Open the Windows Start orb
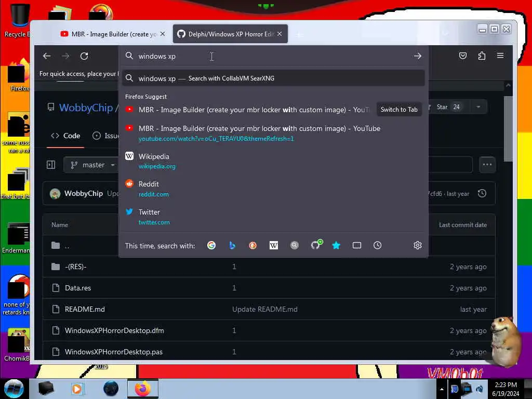The height and width of the screenshot is (399, 532). (x=14, y=389)
